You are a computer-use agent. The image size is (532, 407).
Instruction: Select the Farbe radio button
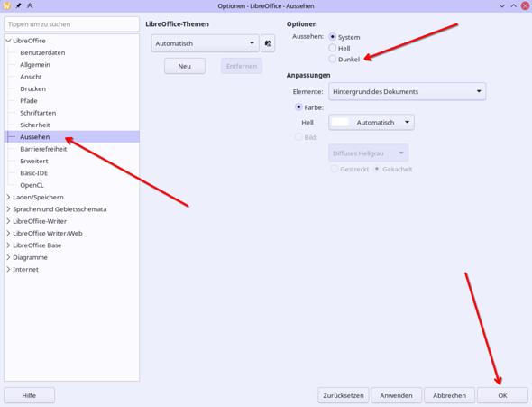point(298,107)
